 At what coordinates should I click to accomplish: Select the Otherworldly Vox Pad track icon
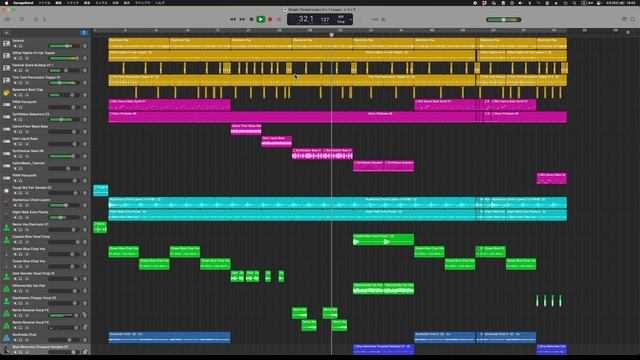coord(6,289)
